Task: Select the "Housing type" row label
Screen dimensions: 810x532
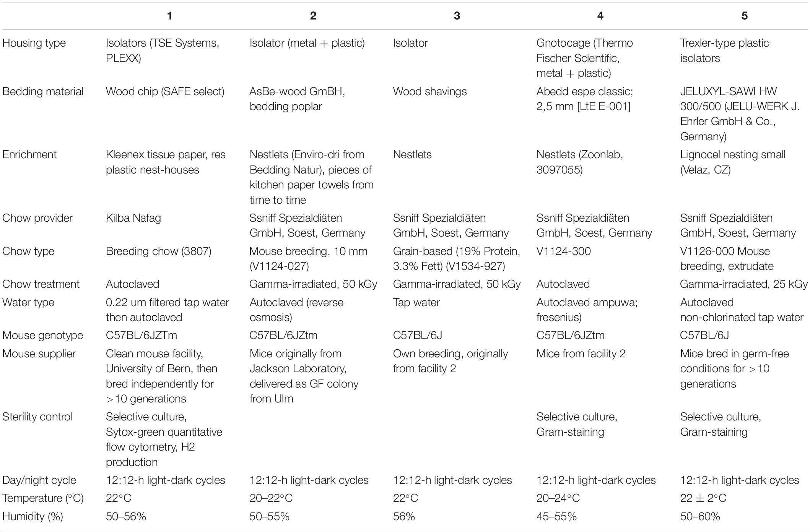Action: (x=34, y=43)
